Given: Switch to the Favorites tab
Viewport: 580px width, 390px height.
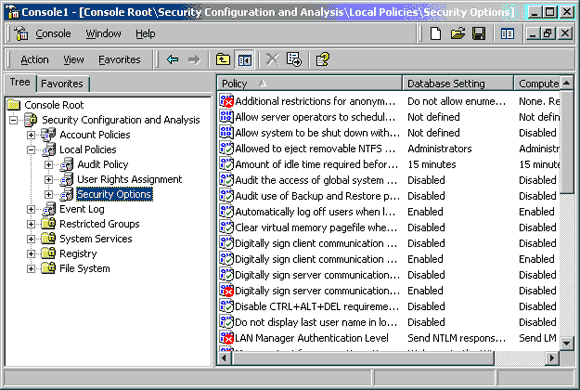Looking at the screenshot, I should pyautogui.click(x=62, y=84).
